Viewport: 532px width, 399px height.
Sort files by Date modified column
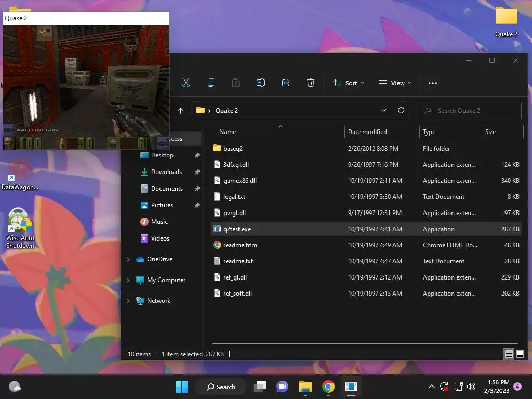pos(367,131)
